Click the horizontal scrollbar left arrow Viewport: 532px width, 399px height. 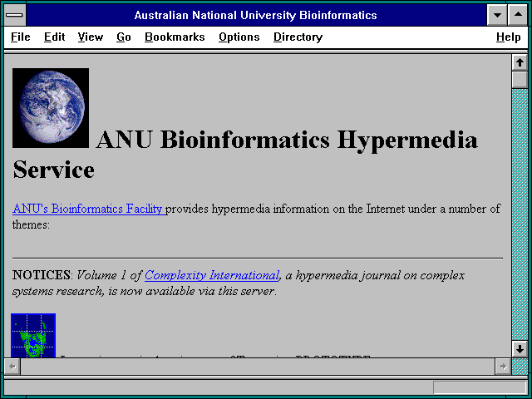click(12, 367)
